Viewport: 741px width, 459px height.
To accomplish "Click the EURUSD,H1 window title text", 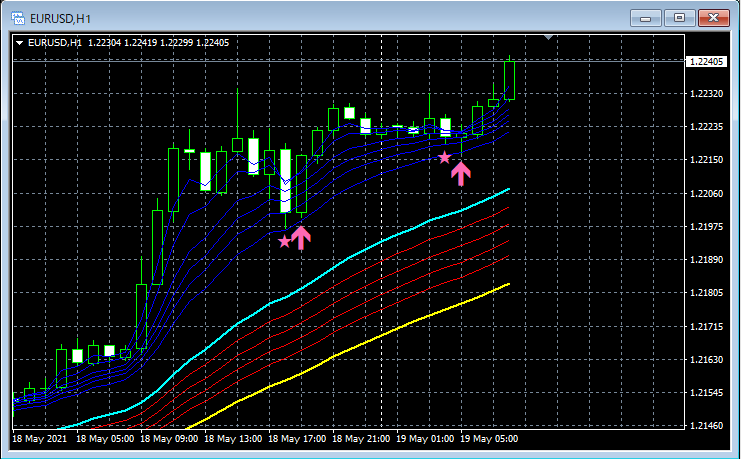I will [60, 18].
